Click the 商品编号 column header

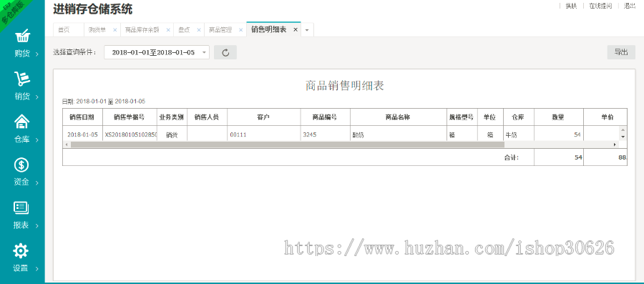[x=325, y=117]
